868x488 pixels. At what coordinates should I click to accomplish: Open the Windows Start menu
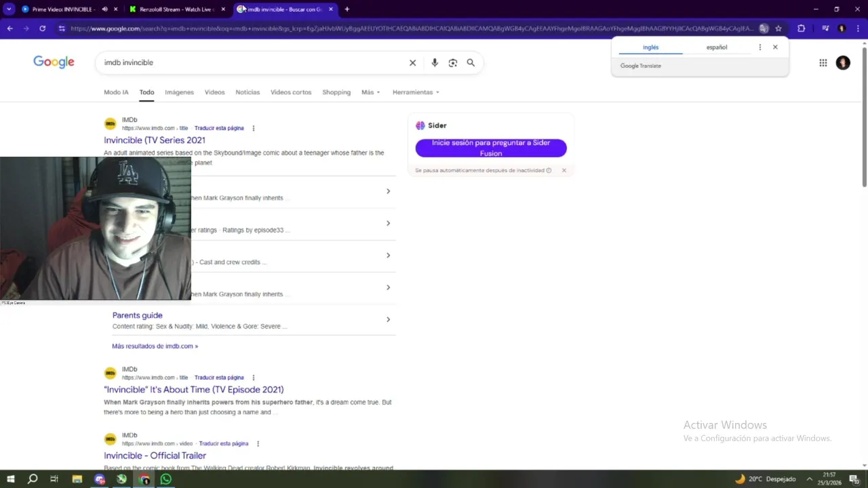[x=10, y=479]
